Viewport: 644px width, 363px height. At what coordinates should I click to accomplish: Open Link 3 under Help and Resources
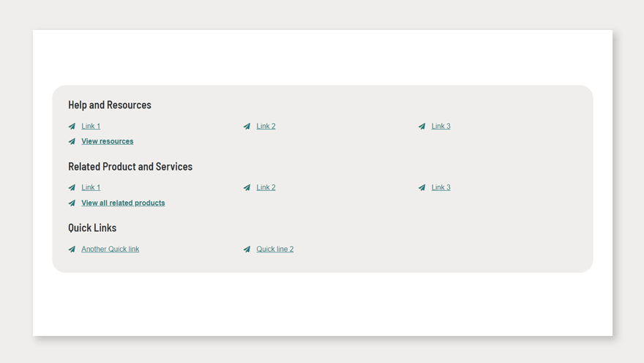point(441,127)
